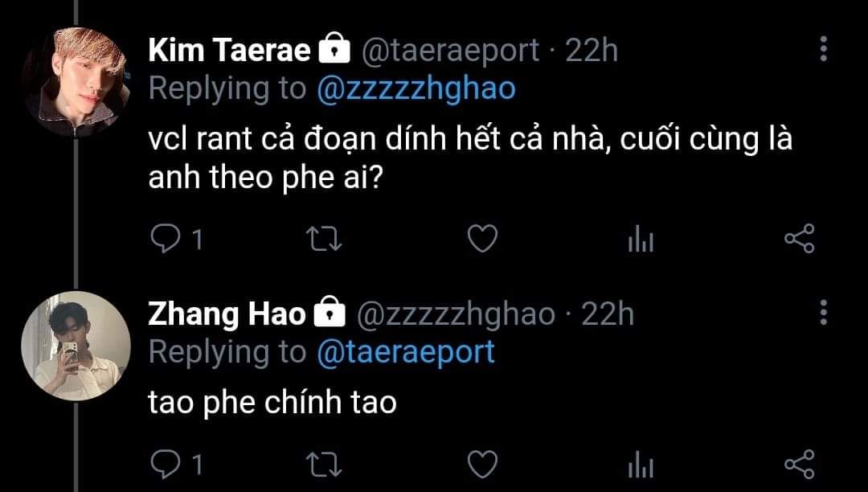Like Kim Taerae's tweet

[x=483, y=239]
